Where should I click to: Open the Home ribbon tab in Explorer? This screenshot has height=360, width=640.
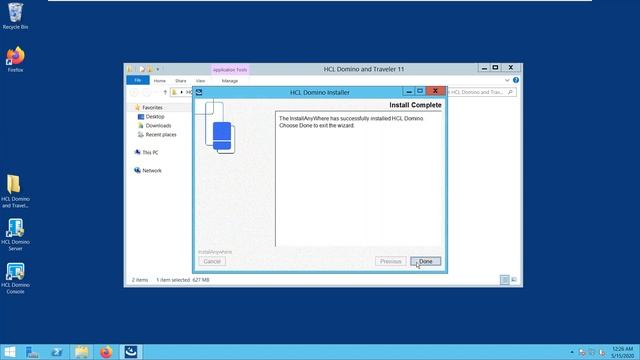point(160,81)
